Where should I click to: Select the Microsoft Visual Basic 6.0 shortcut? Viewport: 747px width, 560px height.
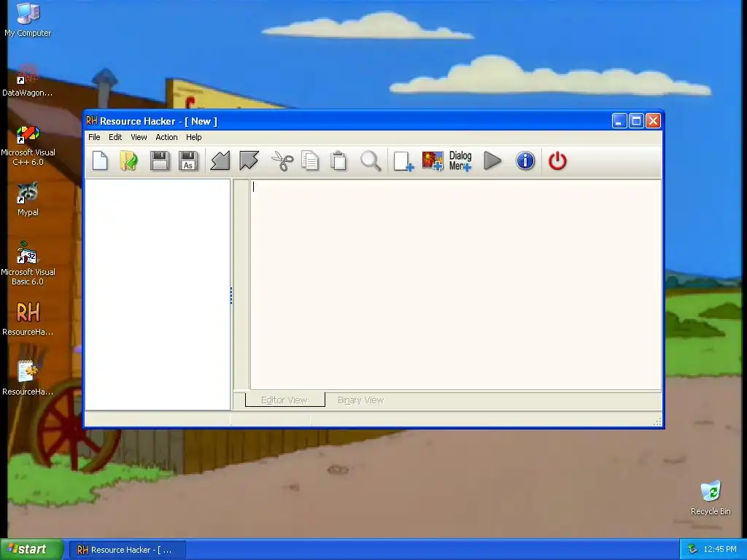click(28, 263)
